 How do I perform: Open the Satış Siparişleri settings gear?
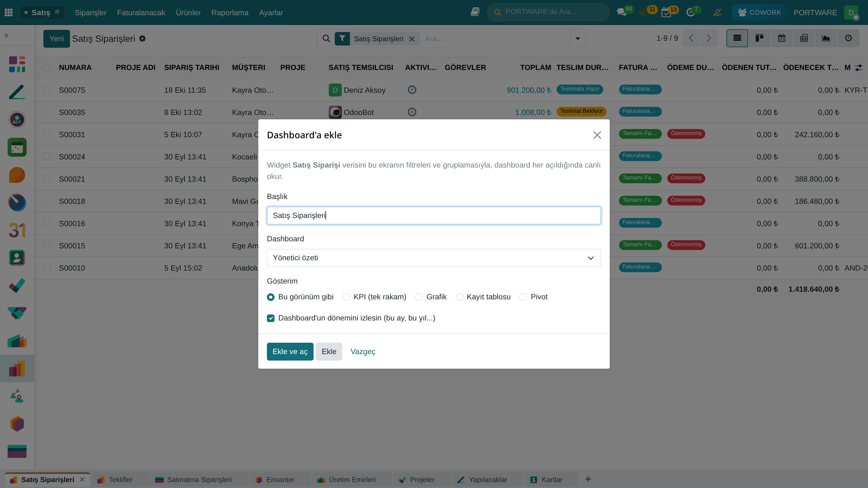click(x=142, y=39)
